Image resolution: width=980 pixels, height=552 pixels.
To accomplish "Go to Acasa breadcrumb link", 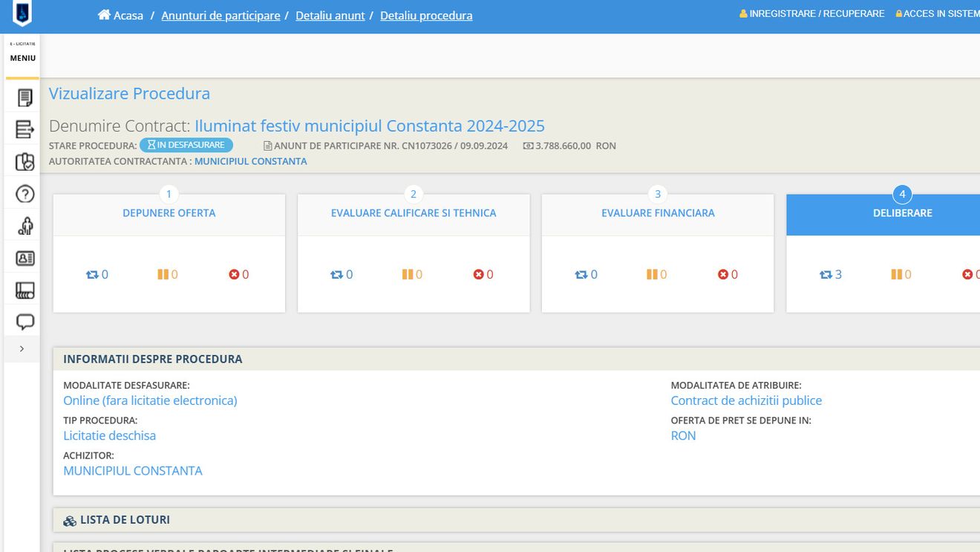I will (x=128, y=15).
